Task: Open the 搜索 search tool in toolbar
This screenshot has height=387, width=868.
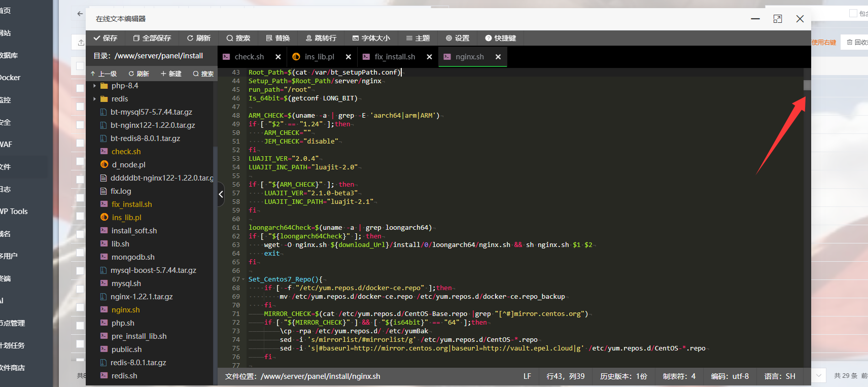Action: 238,38
